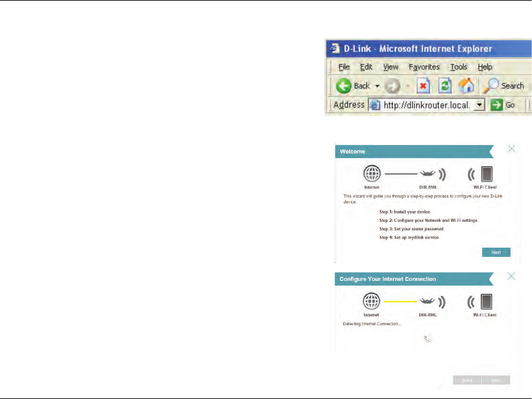
Task: Click the greyed Next button in Configure dialog
Action: click(x=496, y=380)
